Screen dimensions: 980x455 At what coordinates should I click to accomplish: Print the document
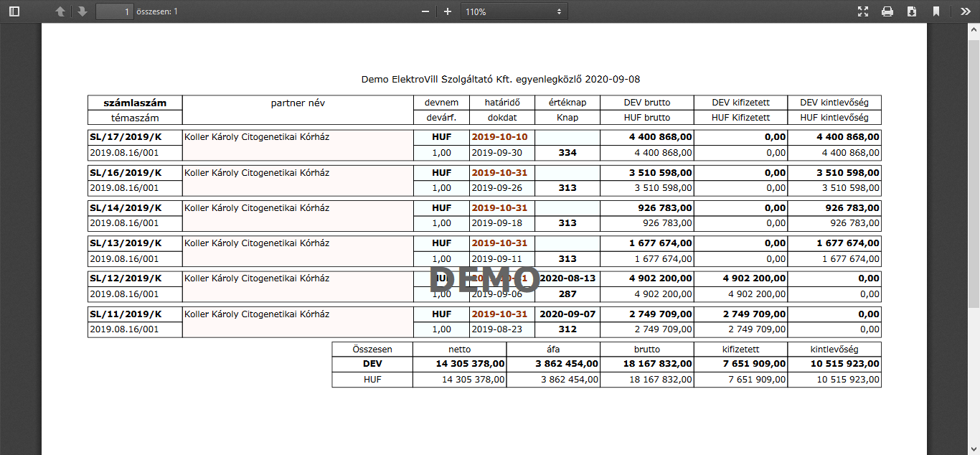pos(887,11)
